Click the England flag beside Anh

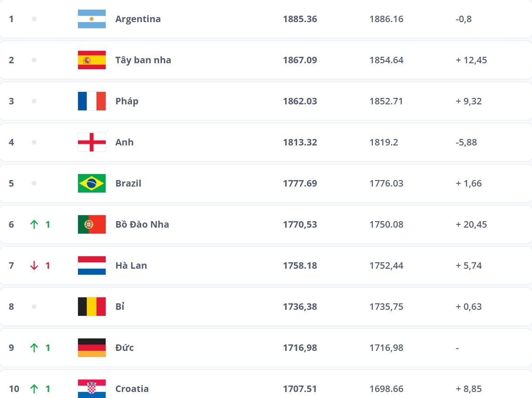click(x=92, y=142)
